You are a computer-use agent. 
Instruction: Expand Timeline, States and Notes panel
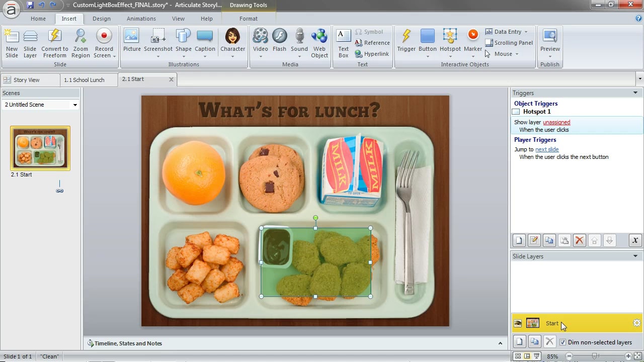coord(500,343)
